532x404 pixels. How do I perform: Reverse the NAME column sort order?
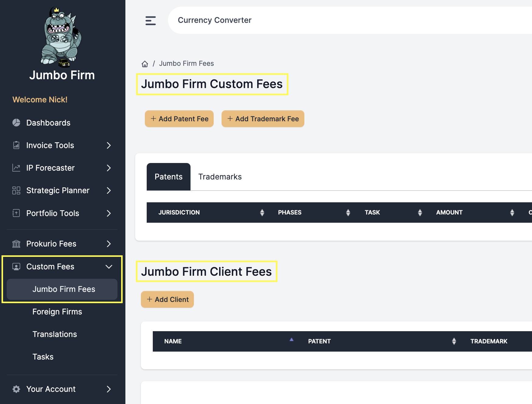[x=291, y=339]
